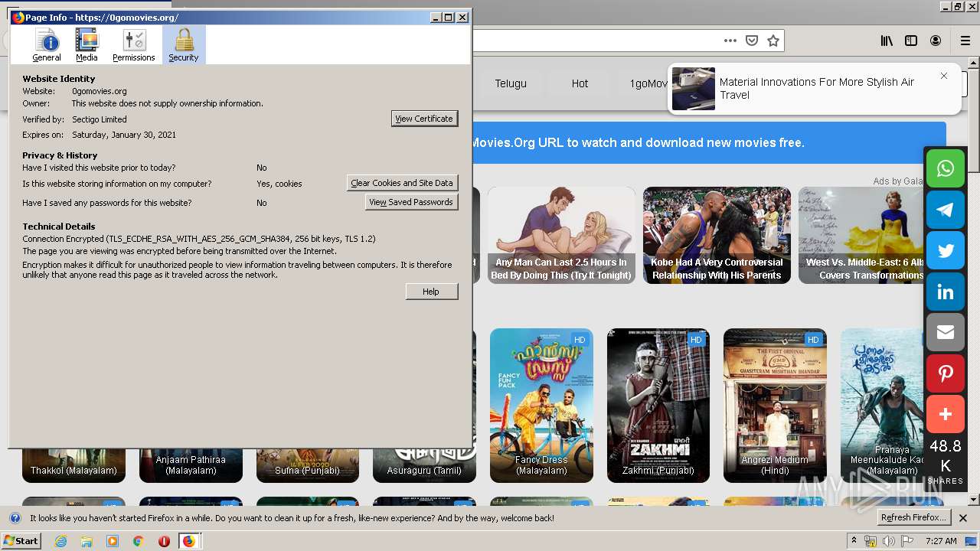Open the Sufna (Punjabi) movie link
The width and height of the screenshot is (980, 551).
pos(307,471)
